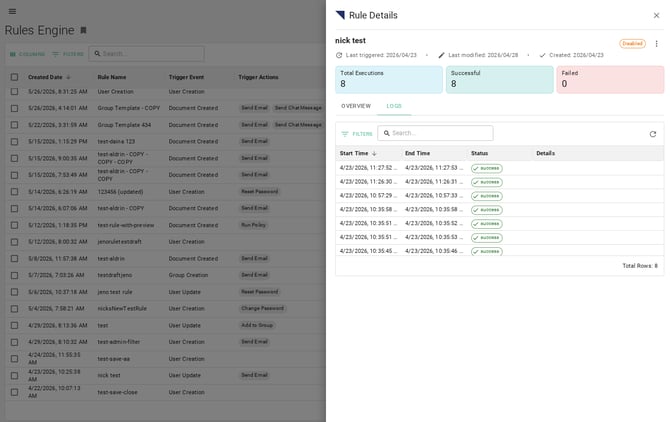Click the Details column header
Viewport: 670px width, 422px height.
[x=546, y=153]
